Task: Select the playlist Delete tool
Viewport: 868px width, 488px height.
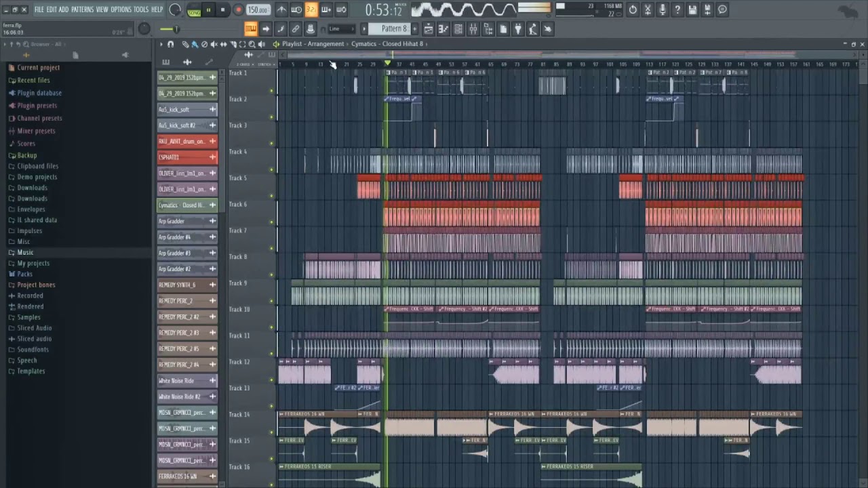Action: [x=204, y=44]
